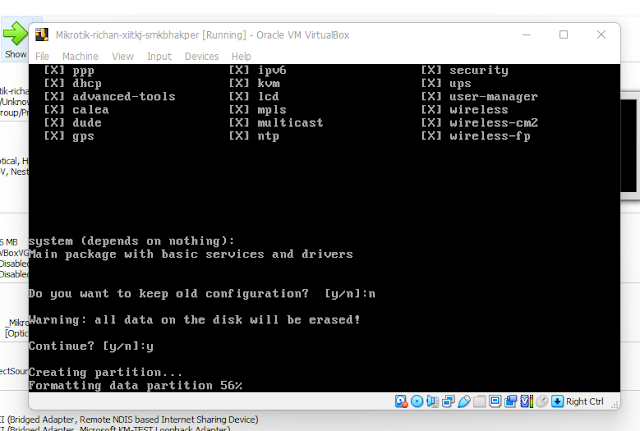The image size is (640, 431).
Task: Click the 'Continue? [y/n]:y' prompt
Action: point(91,346)
